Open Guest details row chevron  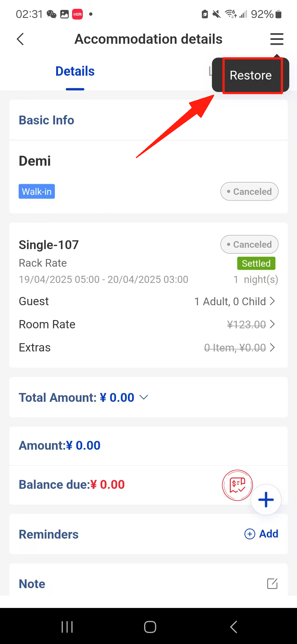(272, 301)
